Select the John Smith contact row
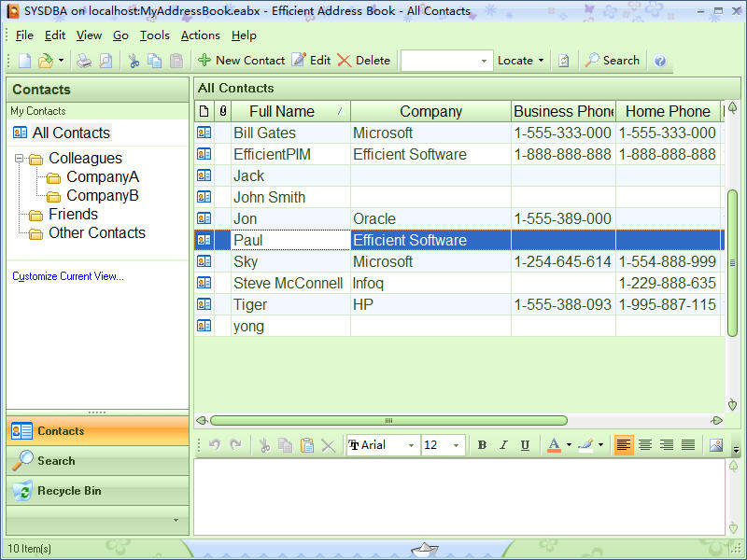 point(459,197)
